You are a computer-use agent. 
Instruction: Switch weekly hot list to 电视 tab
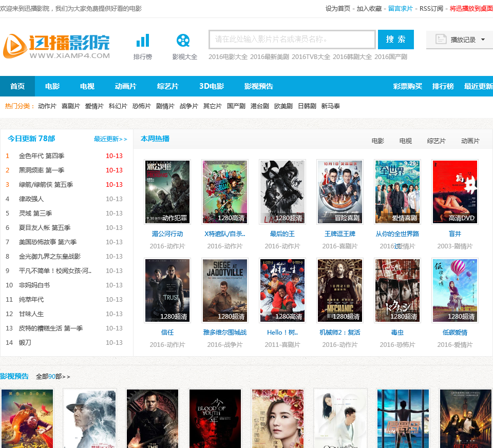tap(406, 141)
